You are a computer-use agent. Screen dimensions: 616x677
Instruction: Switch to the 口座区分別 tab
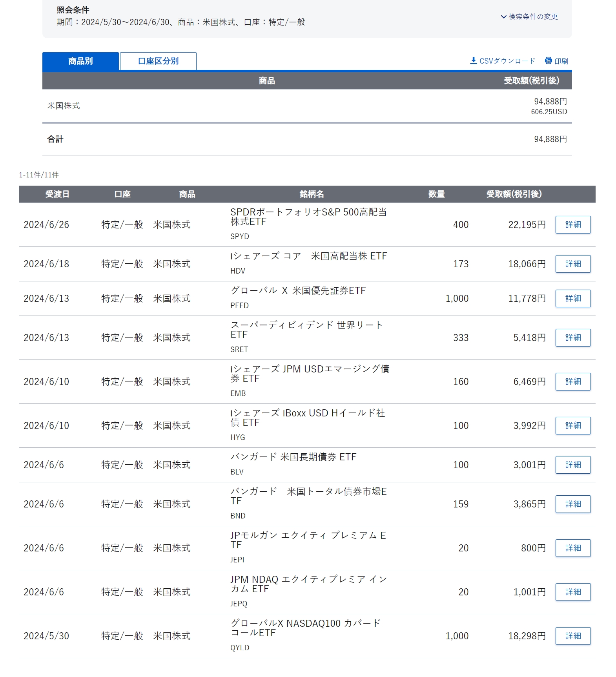pyautogui.click(x=158, y=61)
